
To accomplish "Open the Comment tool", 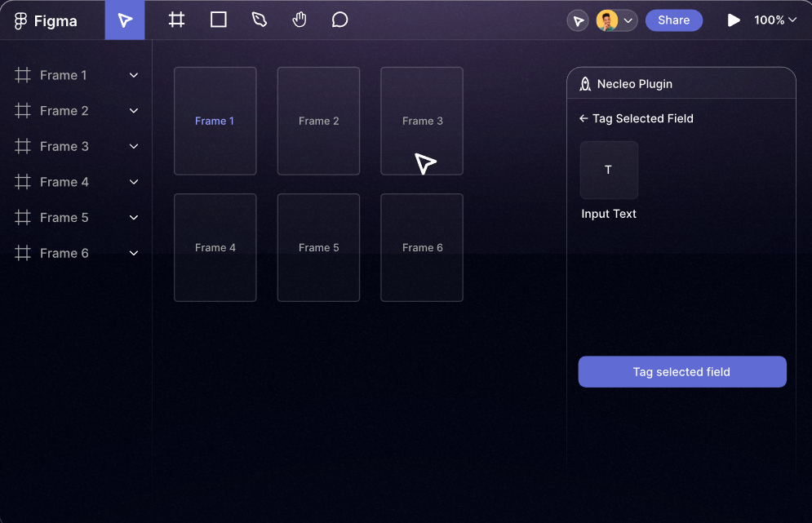I will pyautogui.click(x=340, y=20).
